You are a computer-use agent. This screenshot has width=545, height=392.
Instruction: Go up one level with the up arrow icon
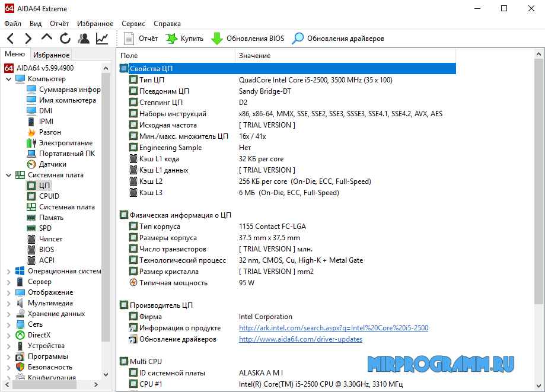coord(47,37)
